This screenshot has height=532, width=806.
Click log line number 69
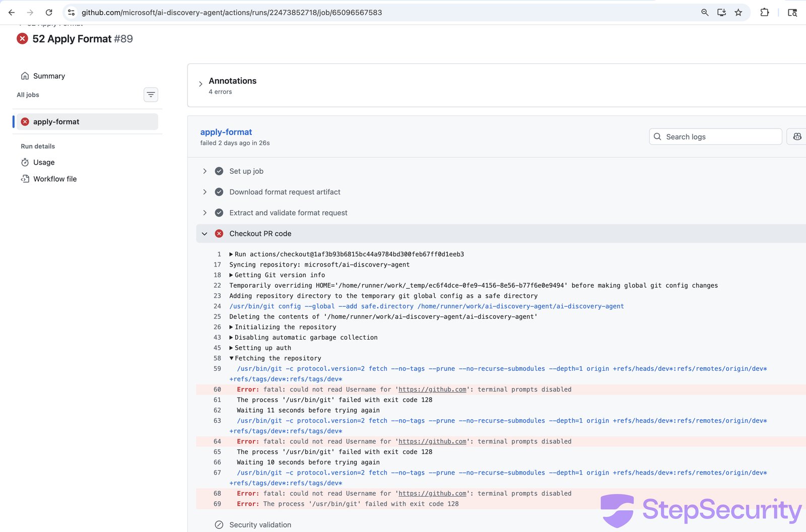click(x=217, y=504)
